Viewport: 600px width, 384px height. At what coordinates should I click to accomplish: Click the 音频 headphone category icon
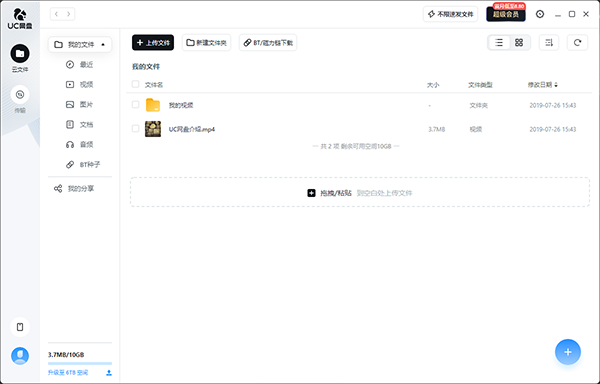(x=70, y=144)
